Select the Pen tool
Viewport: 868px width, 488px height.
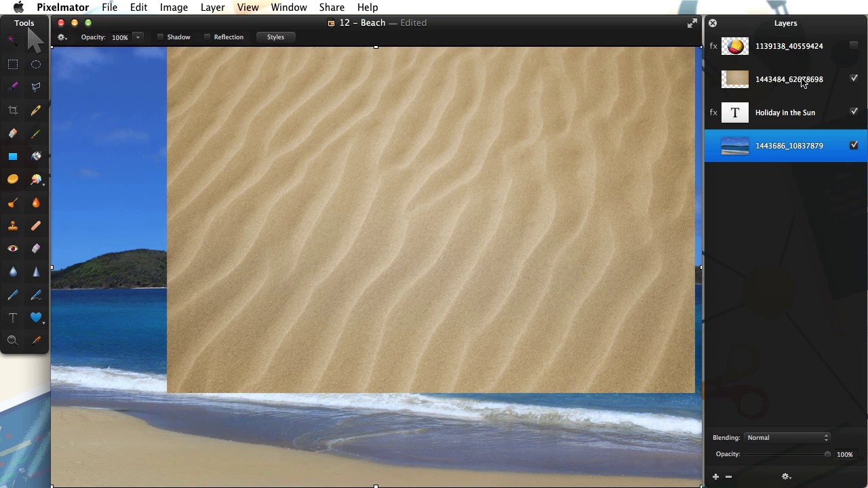(x=12, y=295)
